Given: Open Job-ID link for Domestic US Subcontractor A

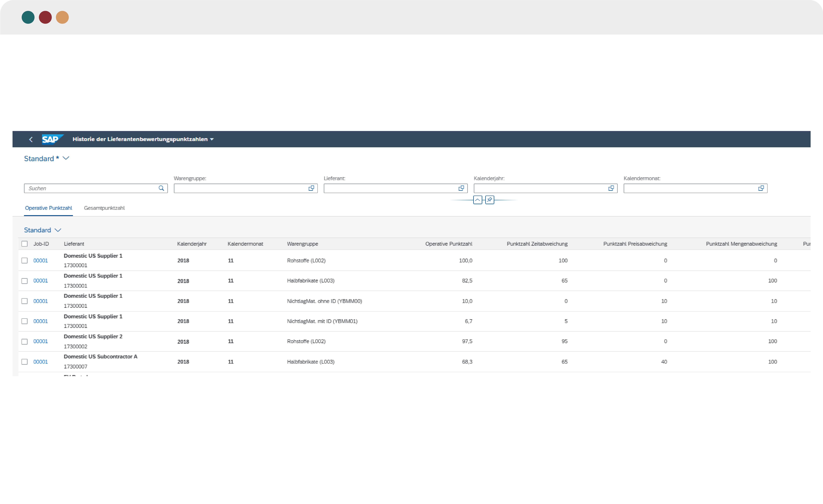Looking at the screenshot, I should tap(40, 362).
